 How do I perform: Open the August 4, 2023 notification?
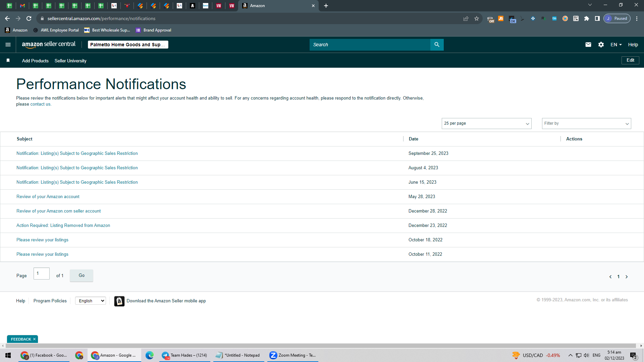77,168
